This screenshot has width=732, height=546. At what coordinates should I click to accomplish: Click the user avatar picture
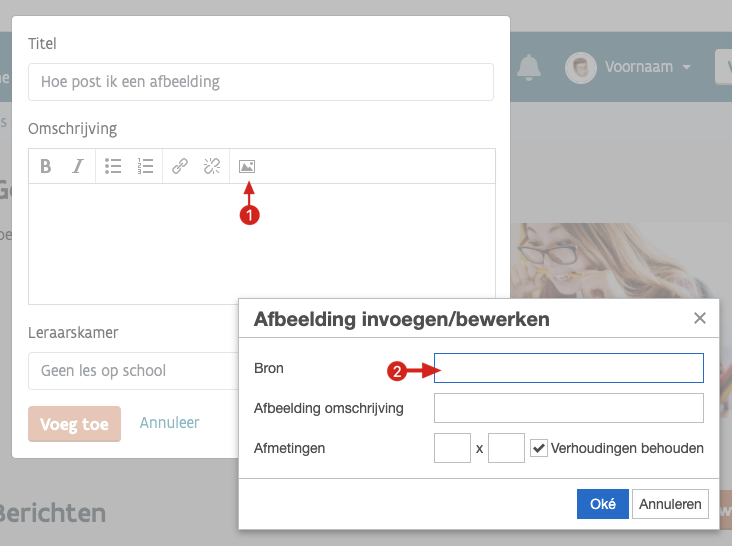point(580,68)
